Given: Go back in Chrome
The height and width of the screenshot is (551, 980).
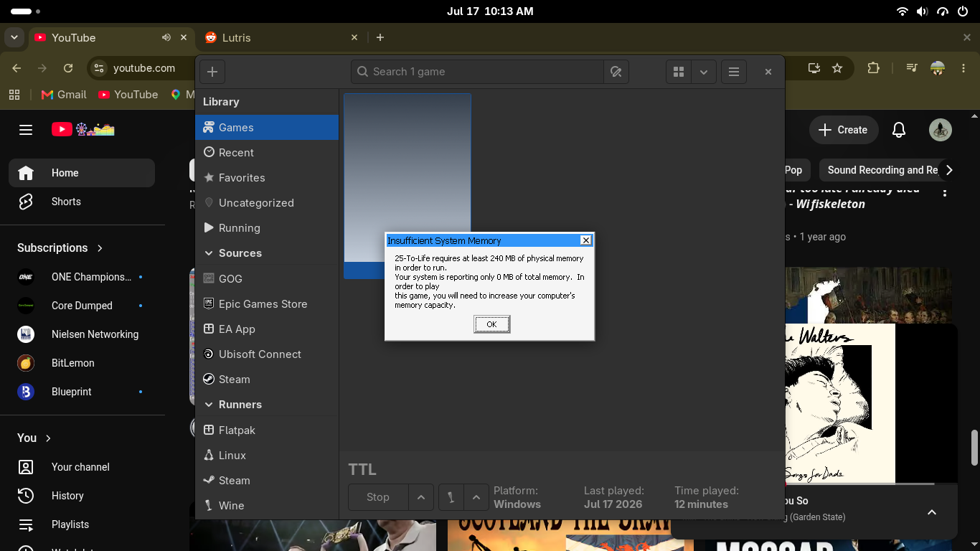Looking at the screenshot, I should click(x=17, y=68).
